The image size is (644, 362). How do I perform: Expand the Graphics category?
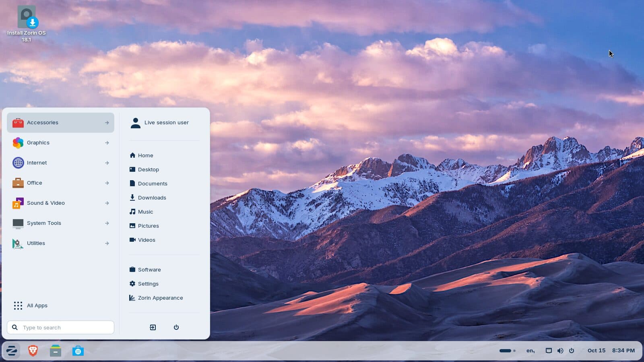tap(60, 143)
